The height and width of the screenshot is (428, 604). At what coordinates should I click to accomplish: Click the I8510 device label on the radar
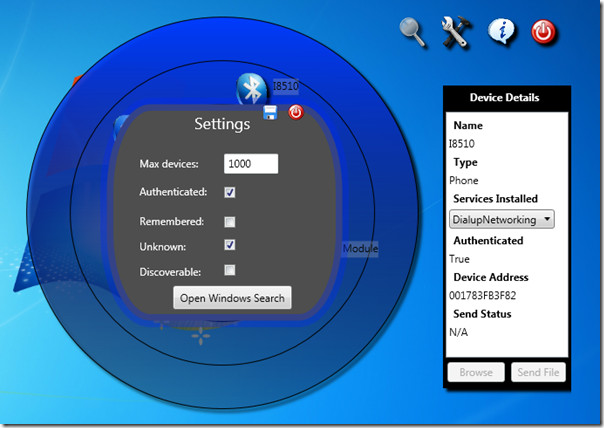(285, 86)
